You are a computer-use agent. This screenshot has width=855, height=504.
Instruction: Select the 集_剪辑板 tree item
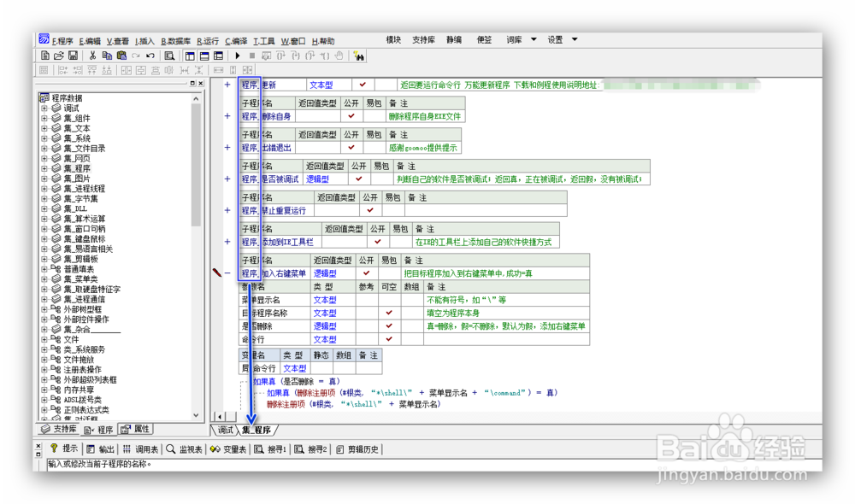coord(80,260)
